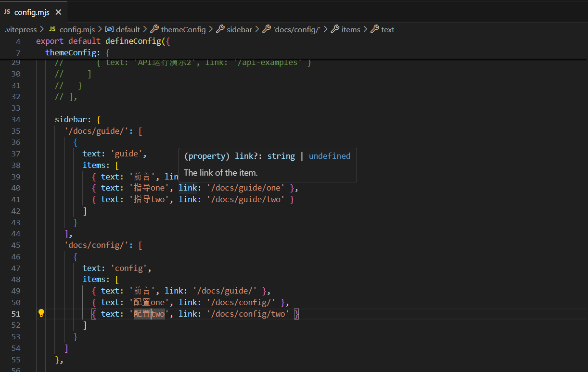Click themeConfig key on sticky line 7
Screen dimensions: 588x372
tap(71, 52)
